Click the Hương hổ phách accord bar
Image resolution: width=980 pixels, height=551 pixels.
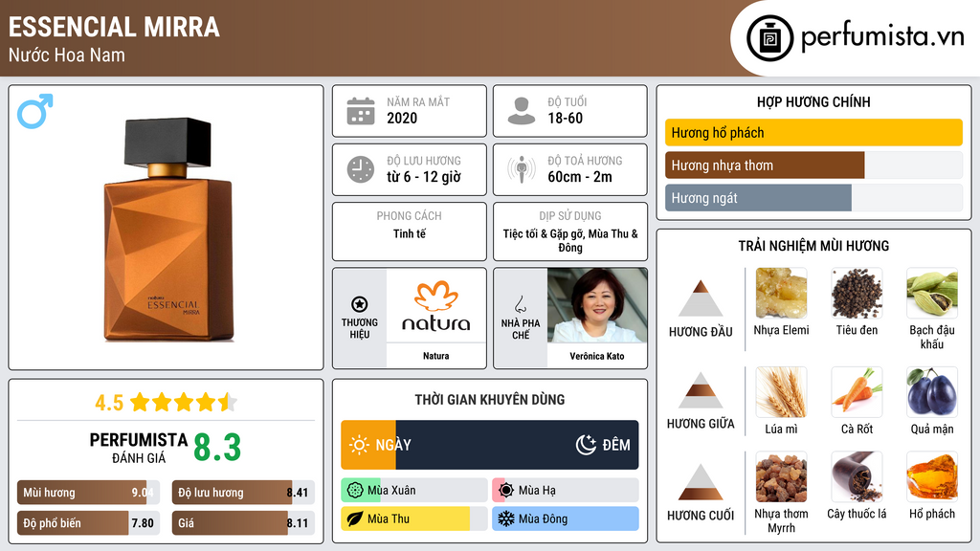point(813,132)
